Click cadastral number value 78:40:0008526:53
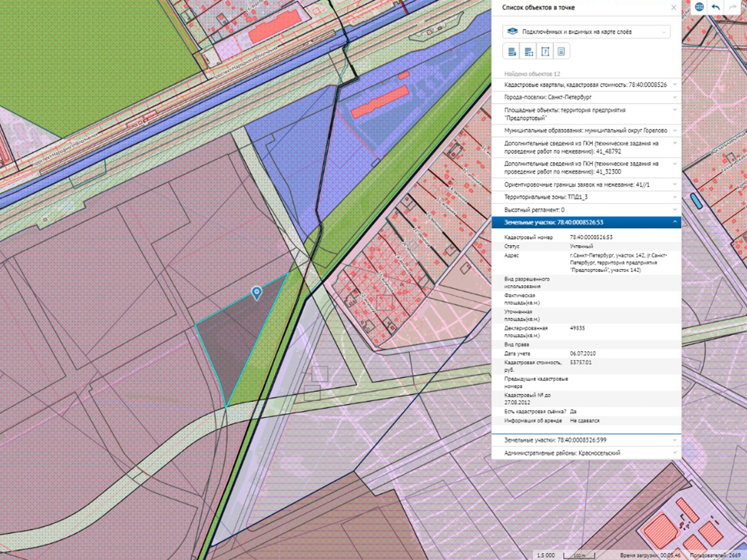The image size is (747, 560). pos(591,237)
